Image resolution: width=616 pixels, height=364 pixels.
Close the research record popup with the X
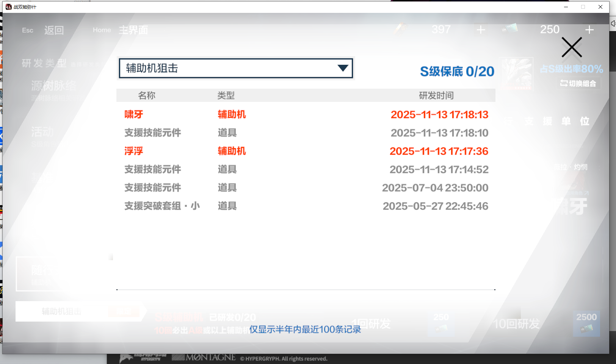pos(571,48)
